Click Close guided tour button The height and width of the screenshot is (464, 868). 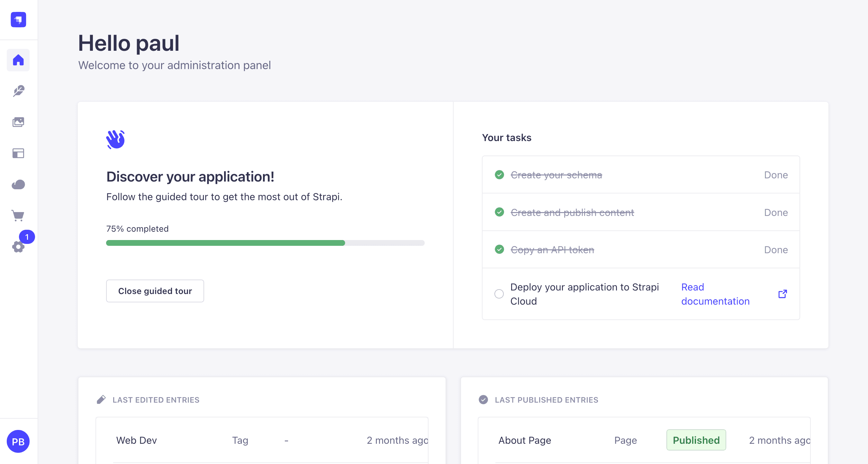pos(155,291)
